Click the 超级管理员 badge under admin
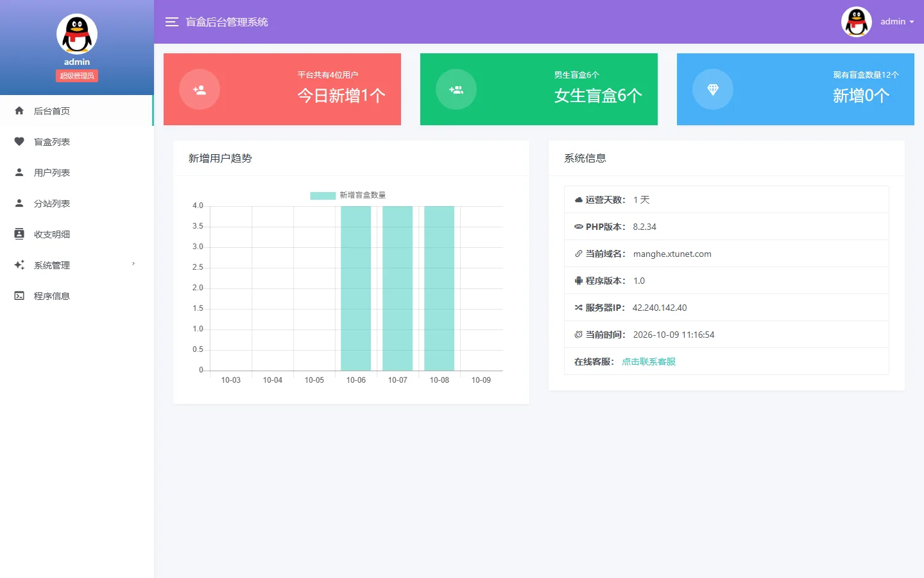The width and height of the screenshot is (924, 578). (x=77, y=76)
